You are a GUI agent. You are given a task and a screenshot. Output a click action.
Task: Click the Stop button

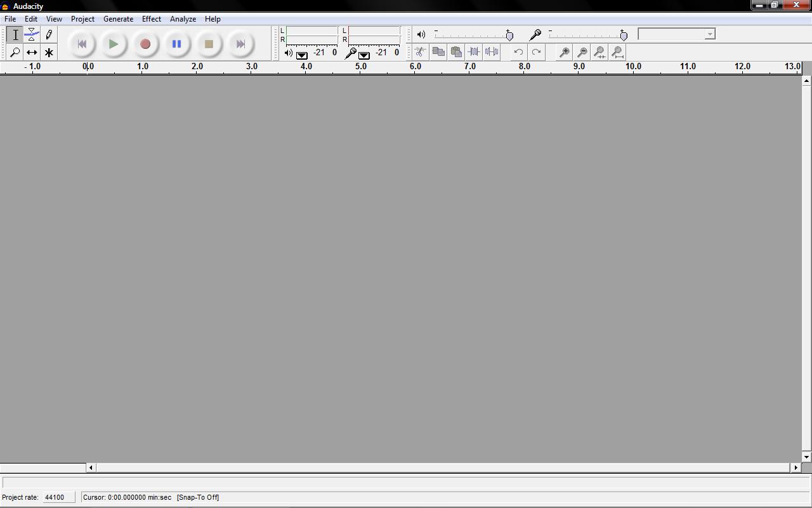pos(209,44)
